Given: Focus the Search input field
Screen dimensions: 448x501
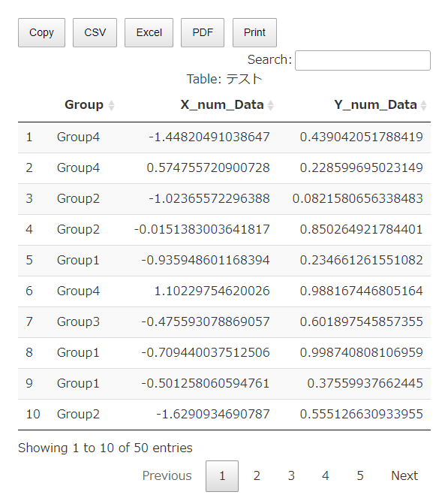Looking at the screenshot, I should click(362, 60).
